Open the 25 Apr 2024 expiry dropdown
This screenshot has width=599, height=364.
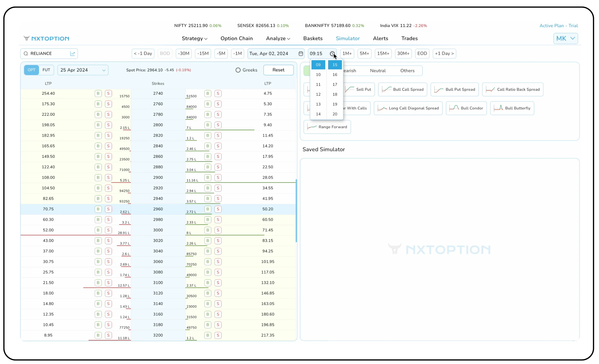(83, 70)
